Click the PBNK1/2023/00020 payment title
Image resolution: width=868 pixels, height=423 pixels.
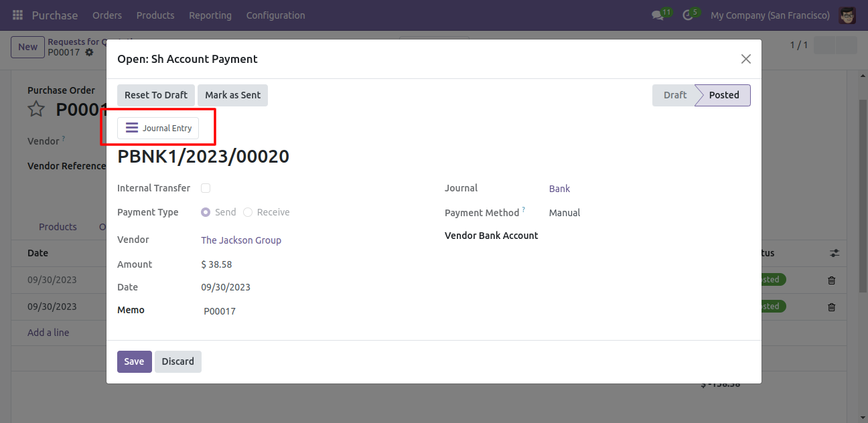click(203, 157)
